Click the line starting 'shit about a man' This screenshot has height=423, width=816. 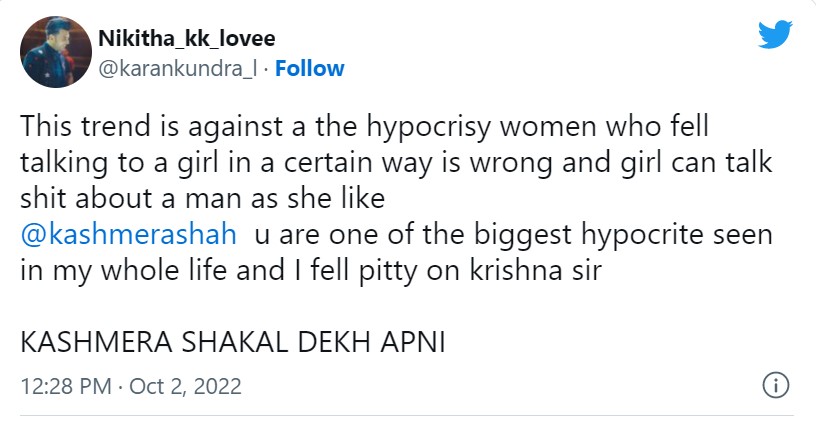point(202,199)
